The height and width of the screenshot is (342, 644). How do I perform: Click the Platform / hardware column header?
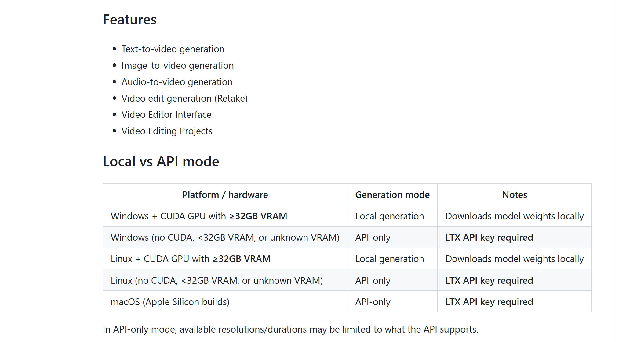[x=225, y=194]
